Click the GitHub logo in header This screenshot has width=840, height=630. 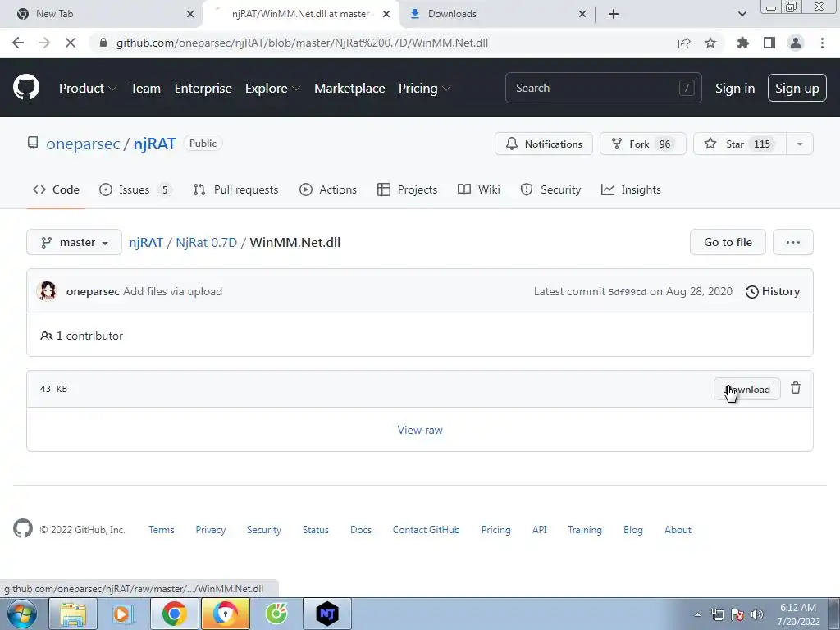tap(26, 88)
